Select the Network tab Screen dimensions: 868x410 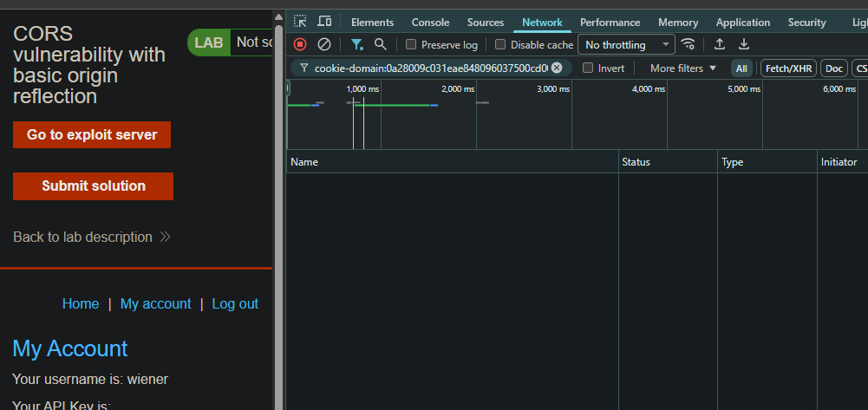(542, 23)
